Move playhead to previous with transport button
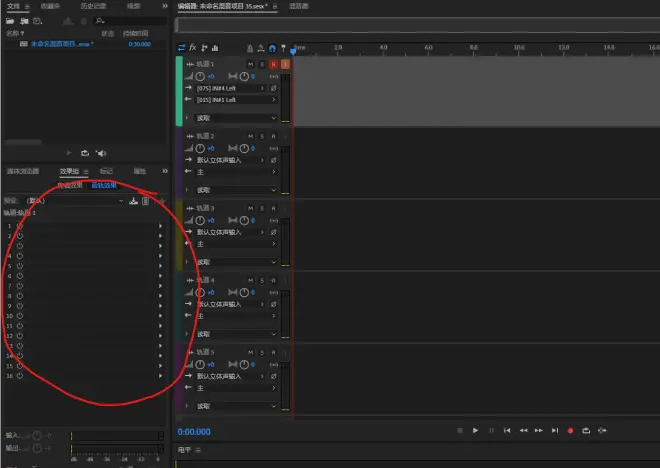The height and width of the screenshot is (468, 660). pyautogui.click(x=507, y=431)
